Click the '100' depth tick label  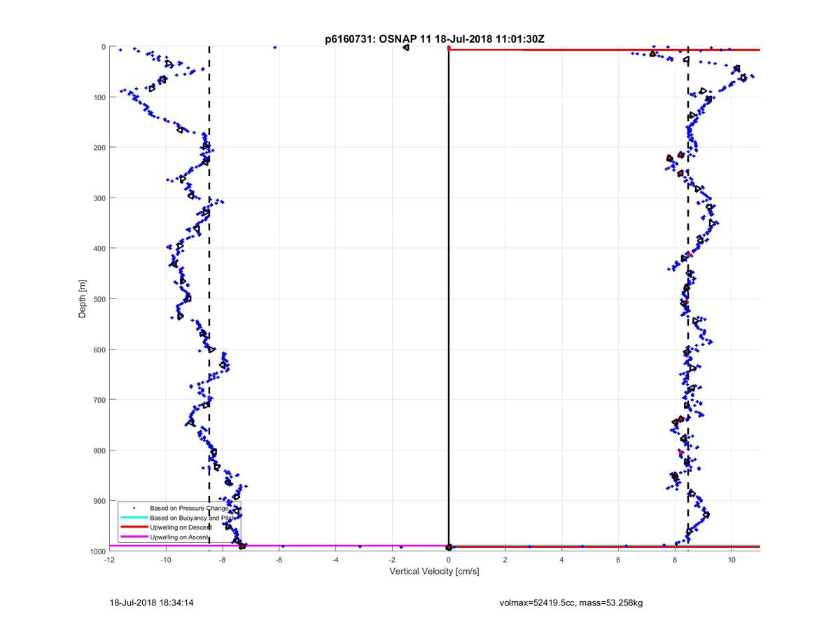click(99, 97)
